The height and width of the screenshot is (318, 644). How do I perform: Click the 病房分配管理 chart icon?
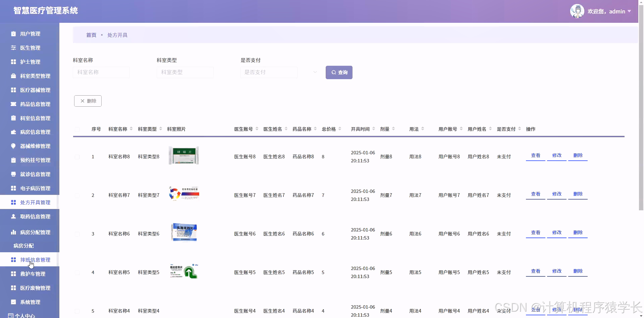13,232
